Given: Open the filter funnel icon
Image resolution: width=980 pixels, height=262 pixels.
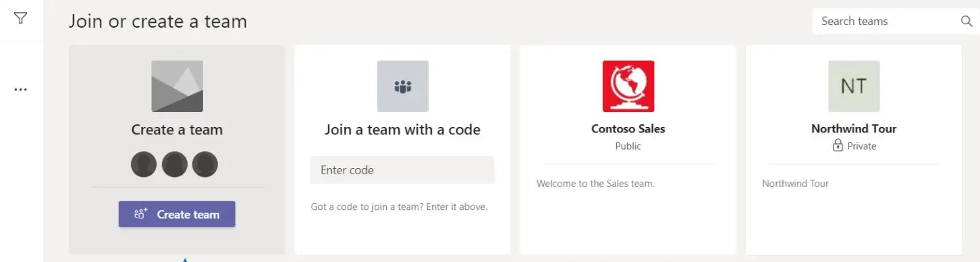Looking at the screenshot, I should pos(21,18).
